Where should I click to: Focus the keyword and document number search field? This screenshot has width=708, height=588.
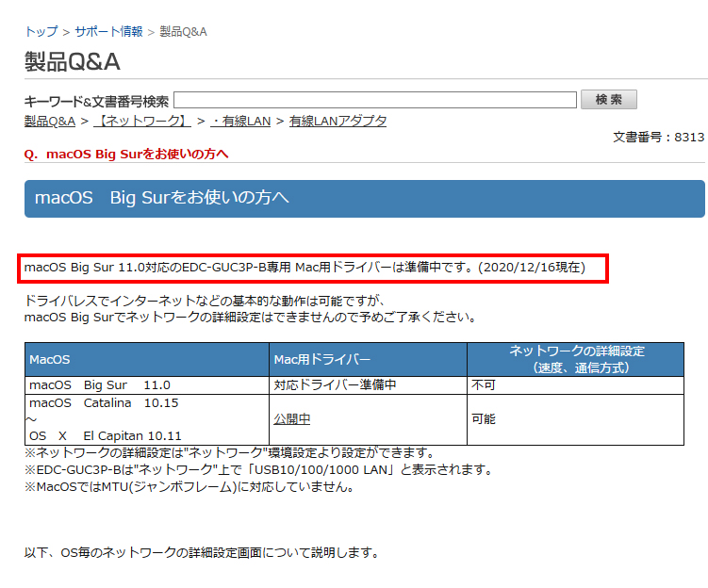click(x=374, y=100)
